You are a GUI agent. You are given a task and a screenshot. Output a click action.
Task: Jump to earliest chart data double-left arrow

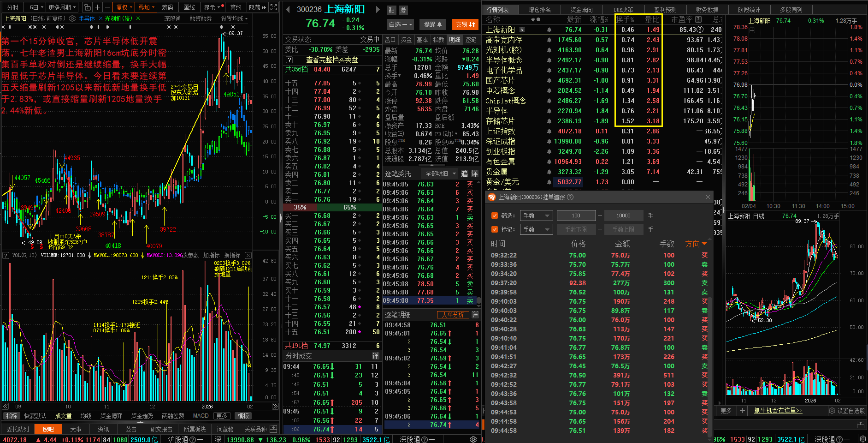click(x=6, y=407)
